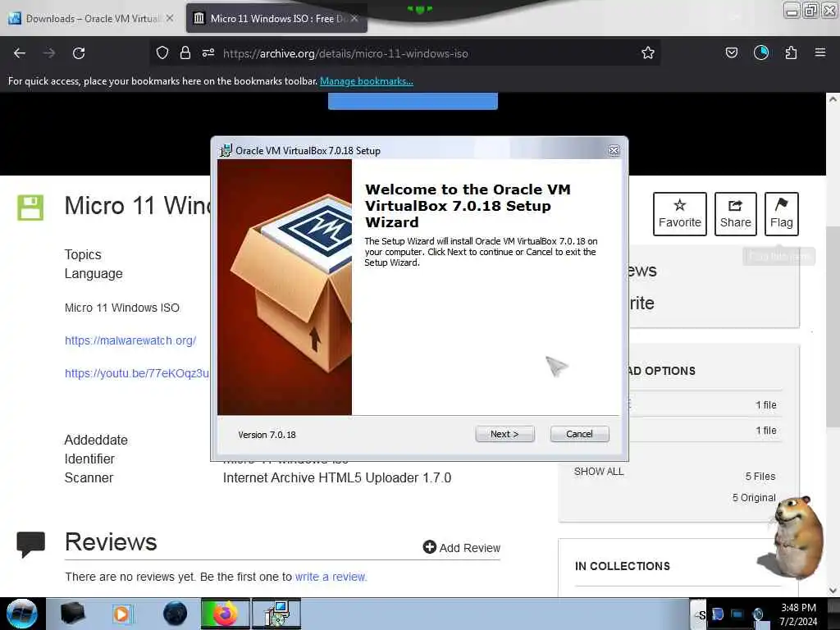
Task: Favorite this archive item
Action: click(x=680, y=213)
